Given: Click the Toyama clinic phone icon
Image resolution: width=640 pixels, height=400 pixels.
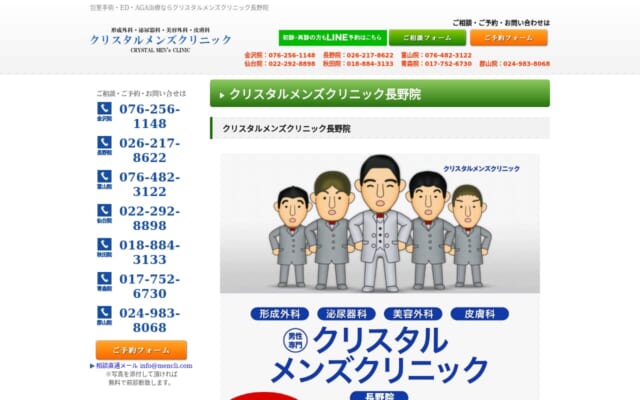Looking at the screenshot, I should click(x=104, y=179).
